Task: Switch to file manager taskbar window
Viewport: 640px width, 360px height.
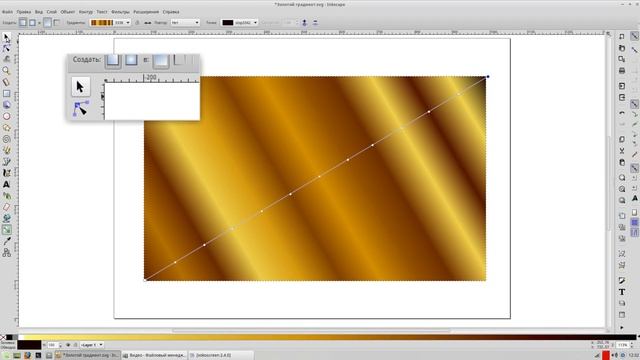Action: coord(155,356)
